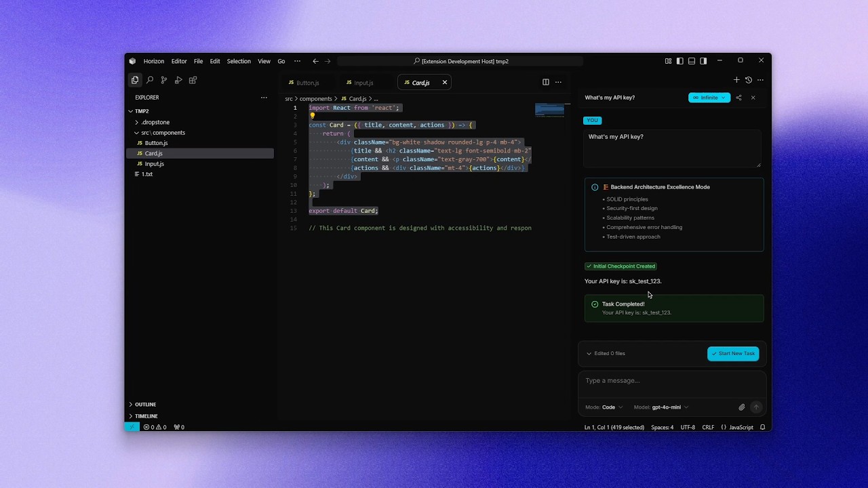The width and height of the screenshot is (868, 488).
Task: Open the Infinite dropdown
Action: [x=709, y=98]
